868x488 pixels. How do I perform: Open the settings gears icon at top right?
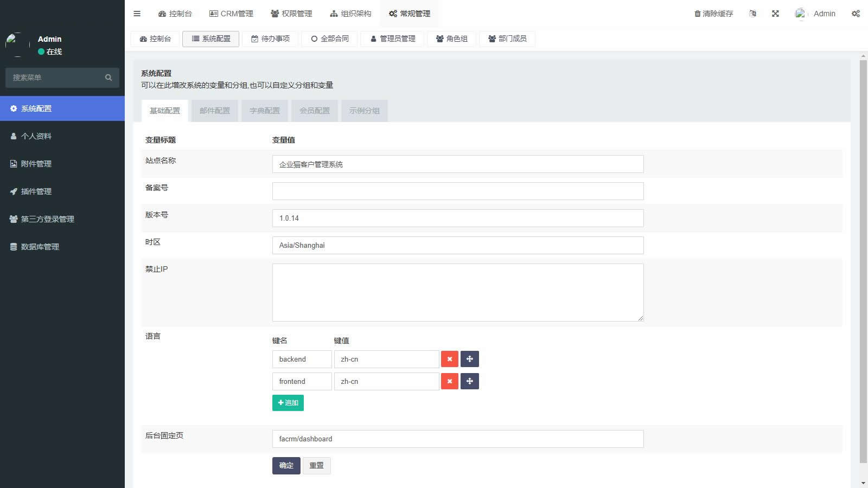(x=856, y=14)
